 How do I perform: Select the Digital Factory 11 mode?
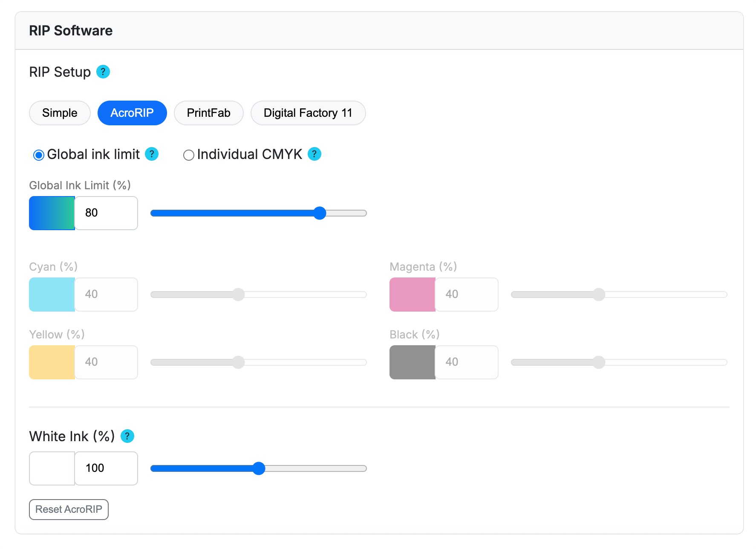(x=308, y=113)
